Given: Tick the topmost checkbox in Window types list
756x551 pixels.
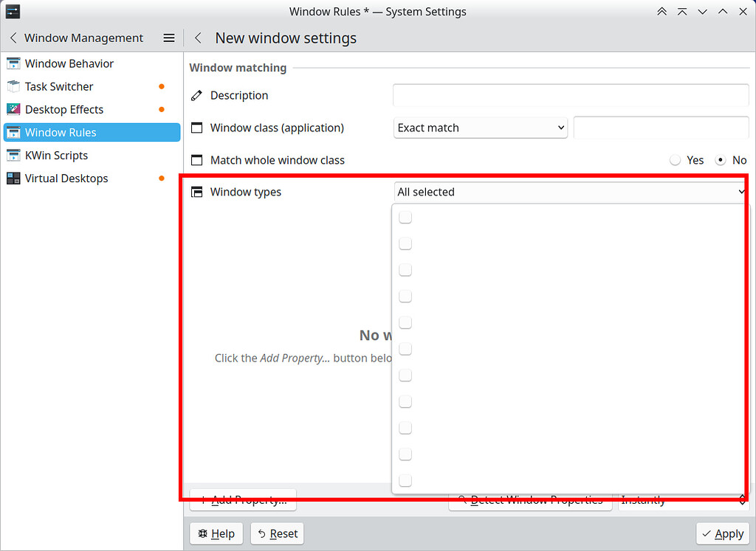Looking at the screenshot, I should (x=405, y=218).
